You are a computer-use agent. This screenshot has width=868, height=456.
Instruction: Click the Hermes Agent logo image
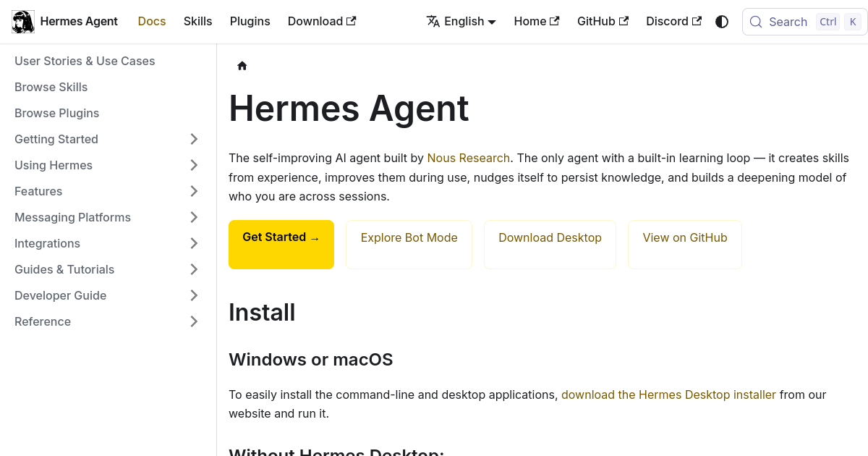23,22
